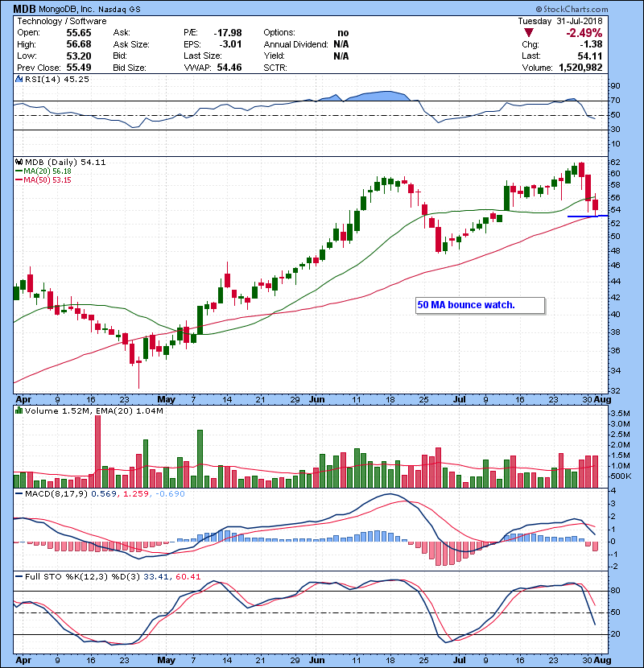Click the blue horizontal support line near 53
The image size is (644, 668).
point(588,216)
